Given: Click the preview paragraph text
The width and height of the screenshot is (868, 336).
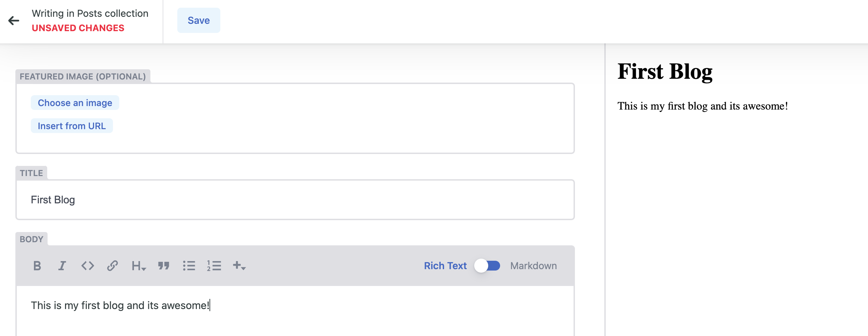Looking at the screenshot, I should click(703, 106).
